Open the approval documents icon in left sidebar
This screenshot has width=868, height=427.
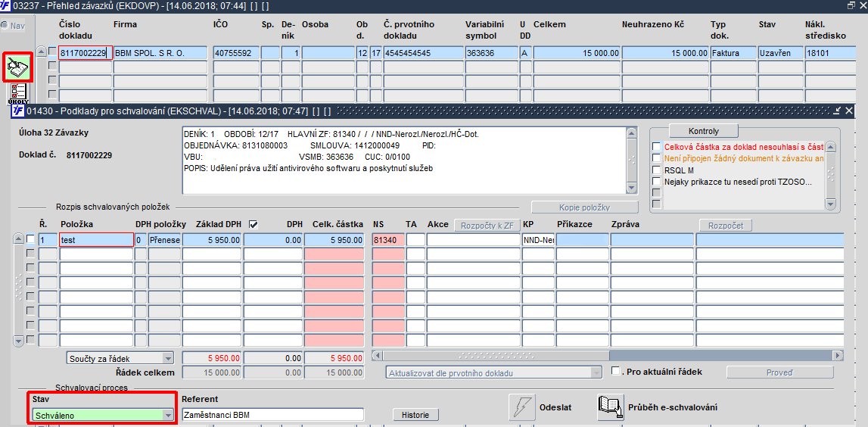coord(17,67)
